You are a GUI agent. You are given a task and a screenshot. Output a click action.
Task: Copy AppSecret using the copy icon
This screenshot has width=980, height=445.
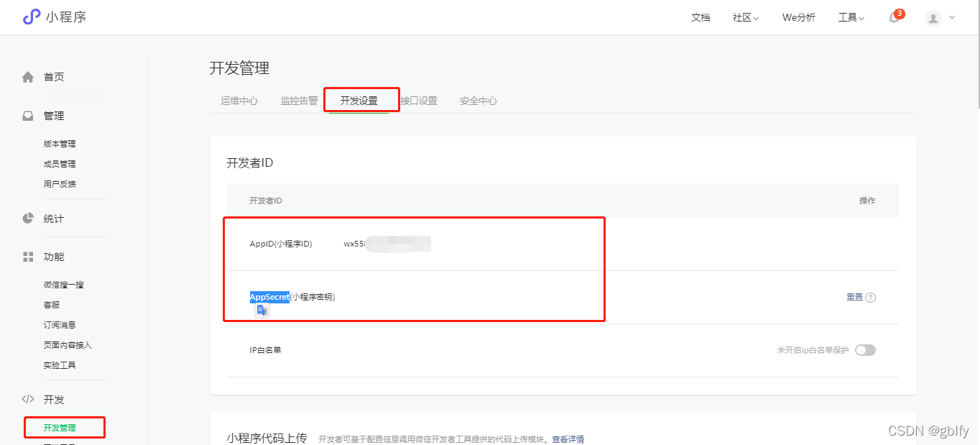262,310
